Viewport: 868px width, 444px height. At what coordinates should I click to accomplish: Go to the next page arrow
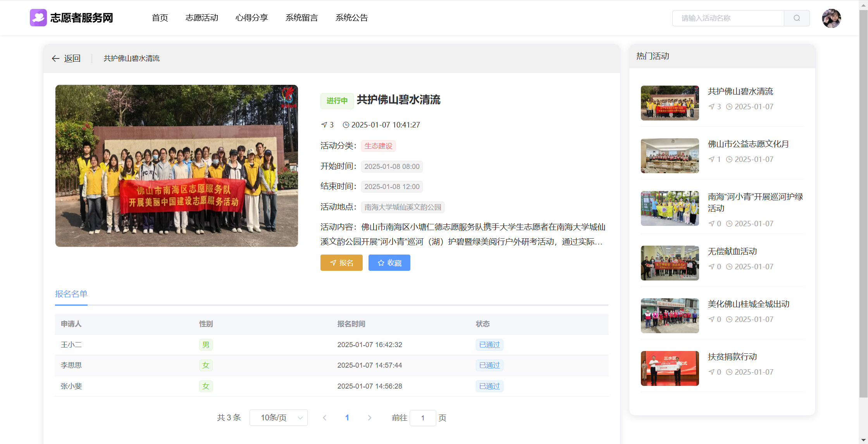[369, 418]
